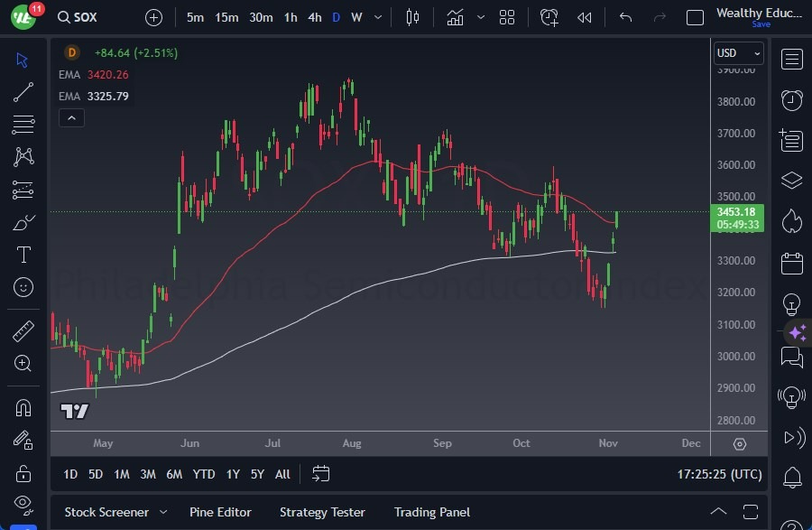The width and height of the screenshot is (812, 530).
Task: Open the Watchlist panel on the right
Action: point(791,60)
